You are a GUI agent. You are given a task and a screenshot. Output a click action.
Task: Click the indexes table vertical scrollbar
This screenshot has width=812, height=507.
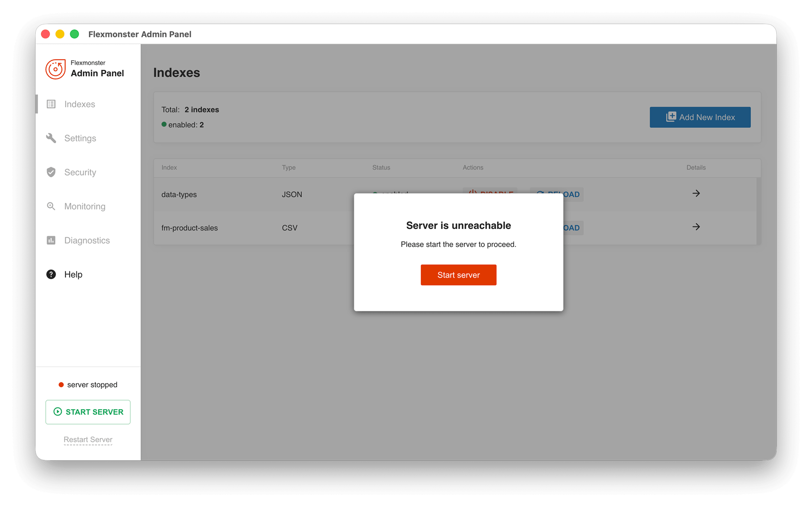click(x=758, y=211)
